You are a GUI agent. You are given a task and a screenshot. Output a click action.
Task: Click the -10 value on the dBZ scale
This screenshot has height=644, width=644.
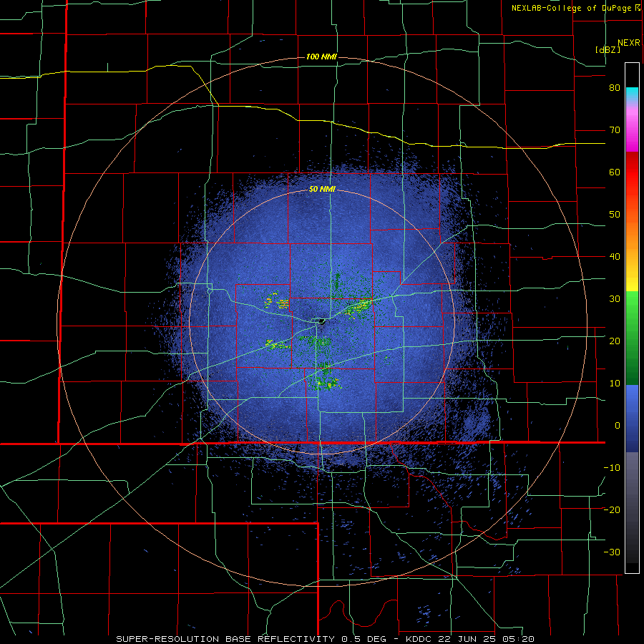pos(612,467)
